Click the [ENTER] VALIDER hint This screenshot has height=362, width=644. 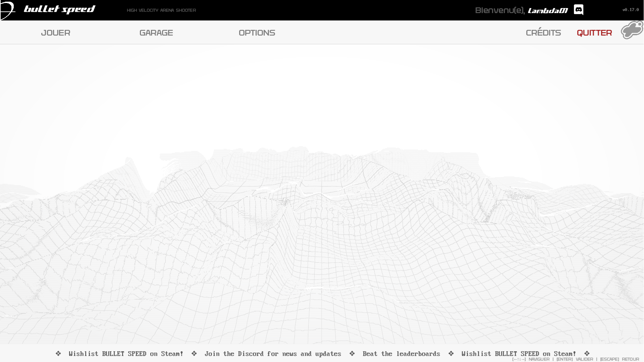(575, 359)
